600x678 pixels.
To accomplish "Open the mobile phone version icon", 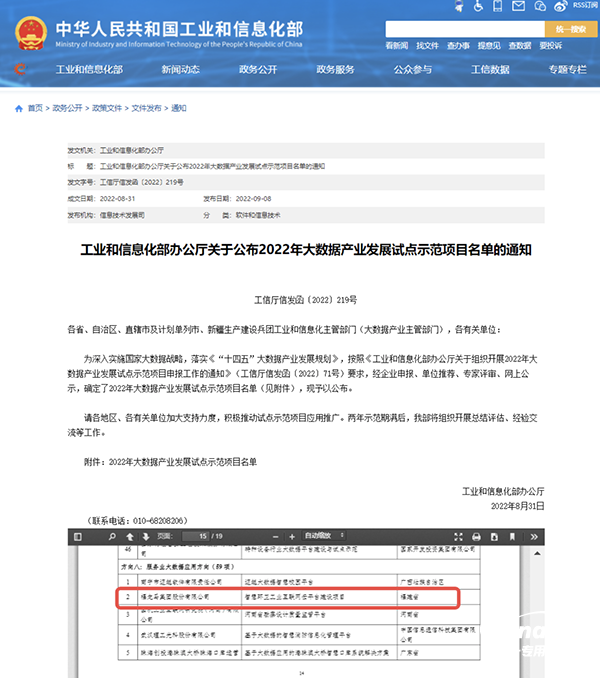I will coord(498,6).
